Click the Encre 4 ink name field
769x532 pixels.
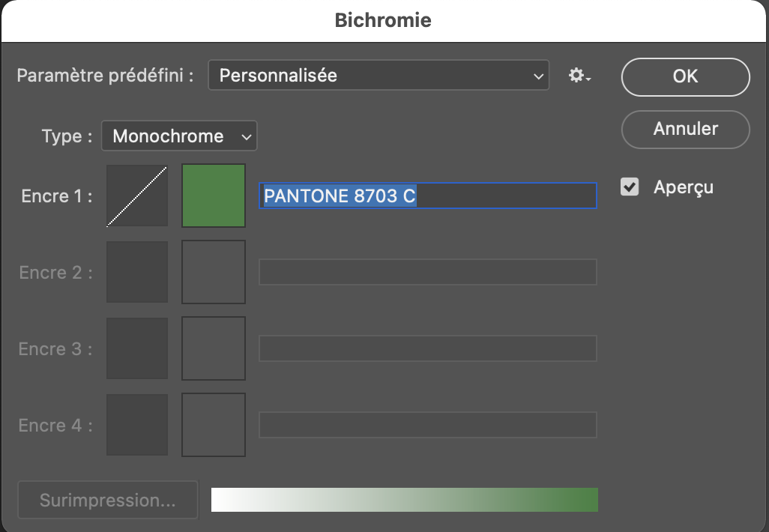point(428,425)
